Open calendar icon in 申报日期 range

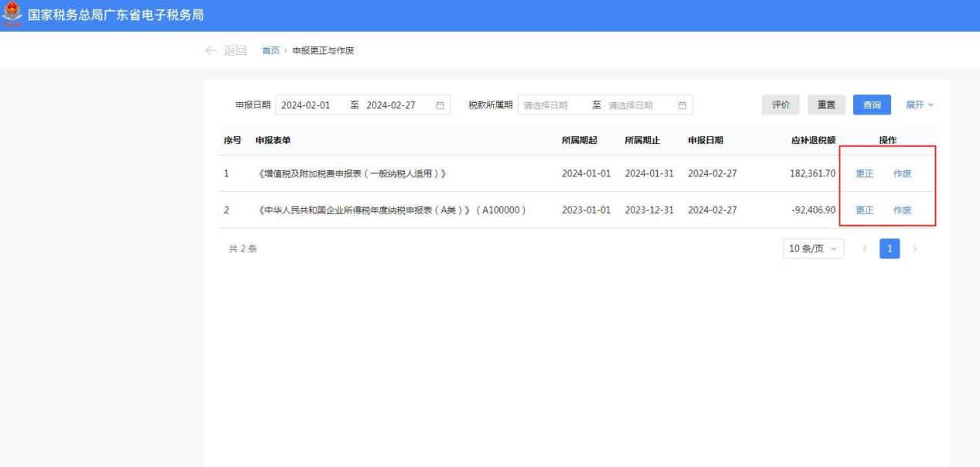click(x=440, y=105)
